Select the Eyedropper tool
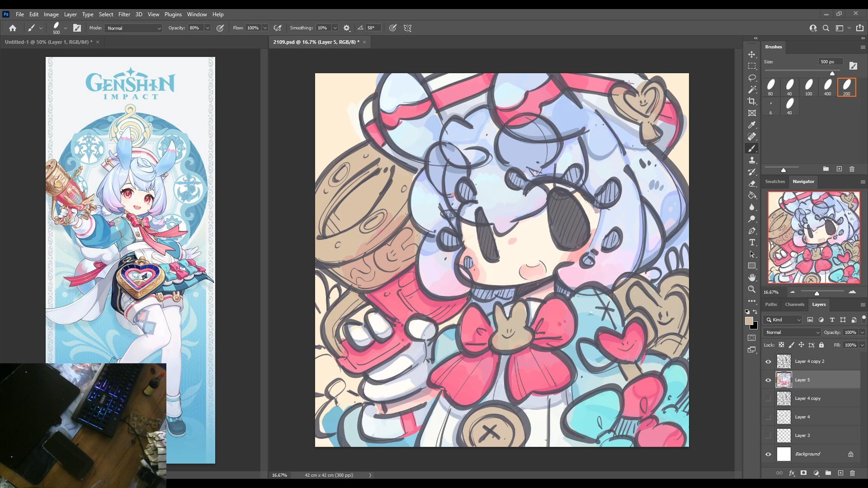The image size is (868, 488). [752, 125]
